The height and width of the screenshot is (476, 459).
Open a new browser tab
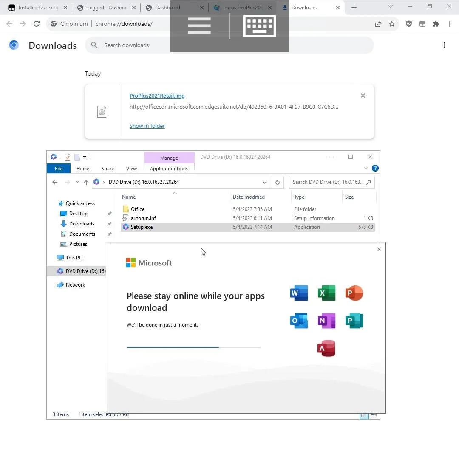[x=354, y=8]
